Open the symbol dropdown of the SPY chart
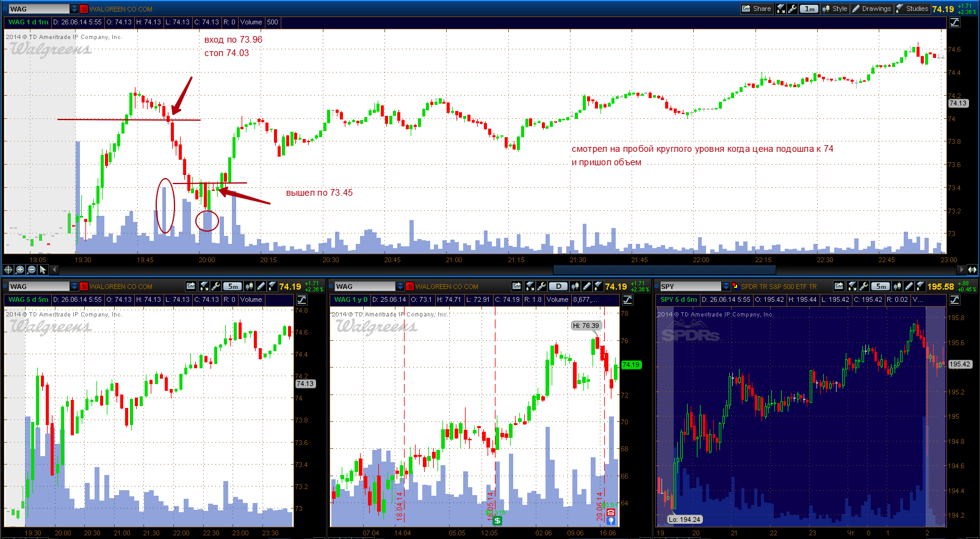Viewport: 980px width, 539px height. [x=726, y=286]
